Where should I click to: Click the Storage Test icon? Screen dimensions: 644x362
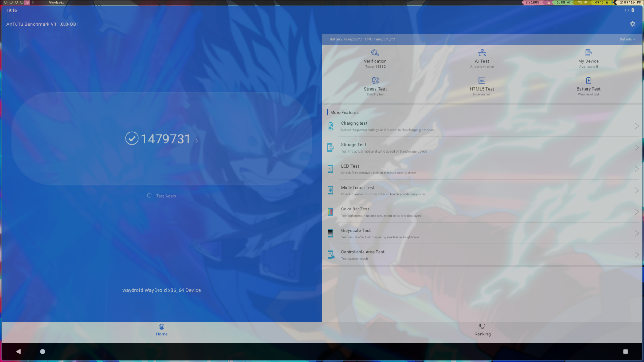[x=330, y=147]
